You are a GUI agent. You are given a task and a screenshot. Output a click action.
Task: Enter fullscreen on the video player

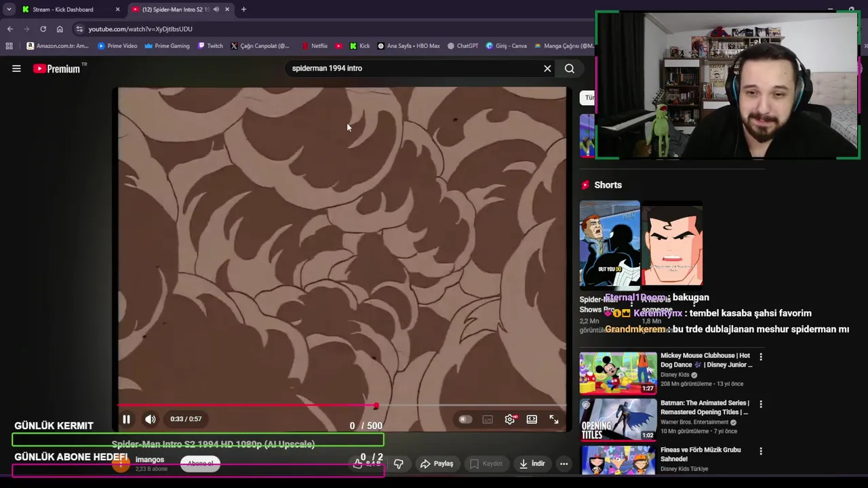tap(554, 420)
